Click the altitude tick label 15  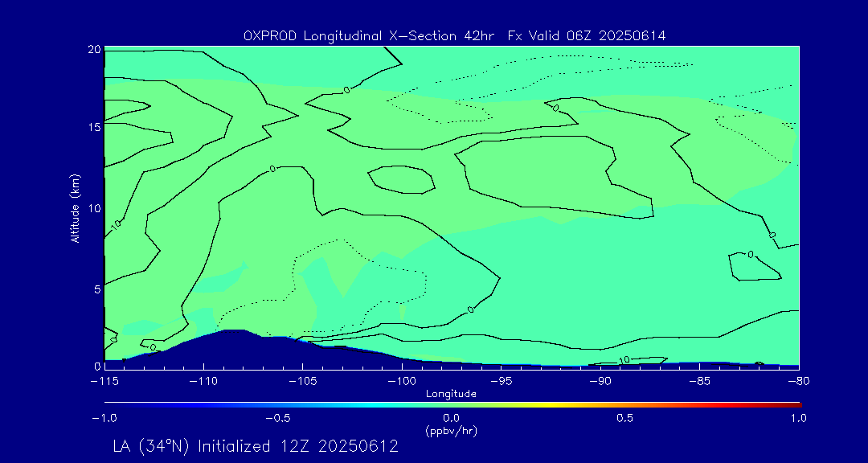[x=95, y=127]
